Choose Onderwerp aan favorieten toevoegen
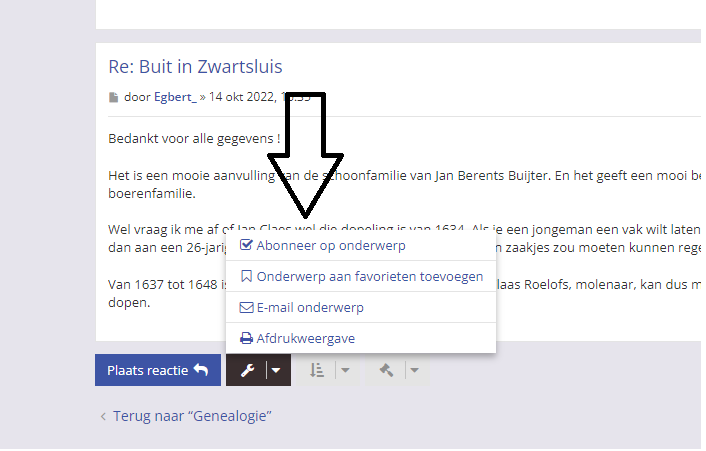The image size is (706, 451). tap(361, 276)
